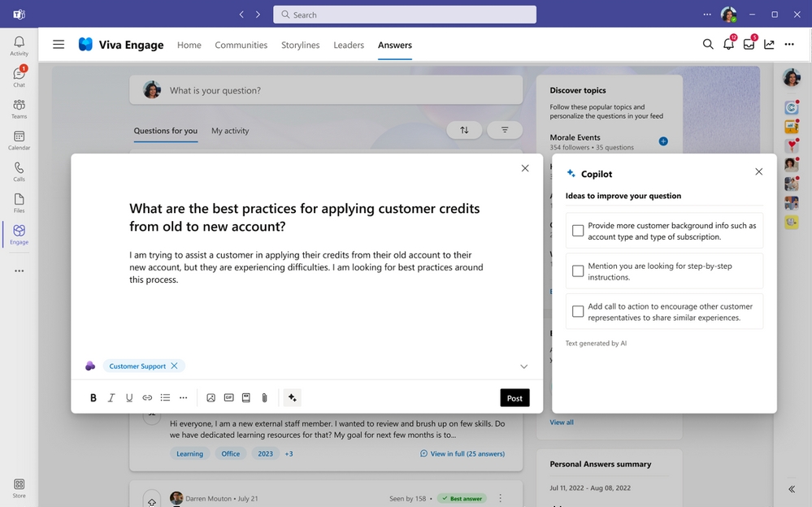Click 'What is your question?' field
The width and height of the screenshot is (812, 507).
[x=326, y=90]
